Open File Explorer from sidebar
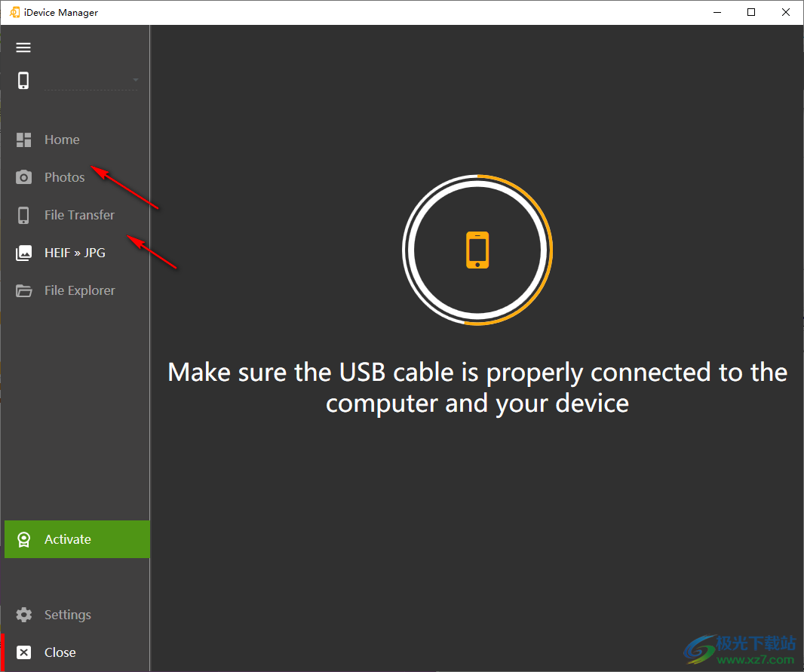 (79, 290)
